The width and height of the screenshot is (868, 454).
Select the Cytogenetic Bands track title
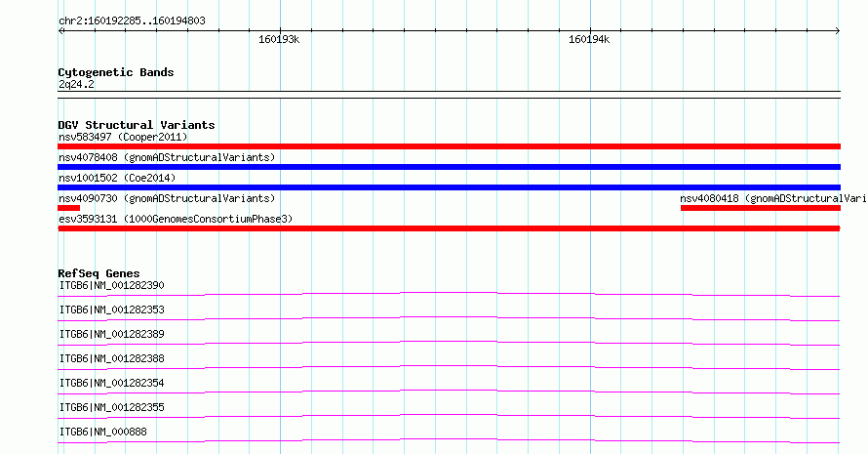[116, 72]
